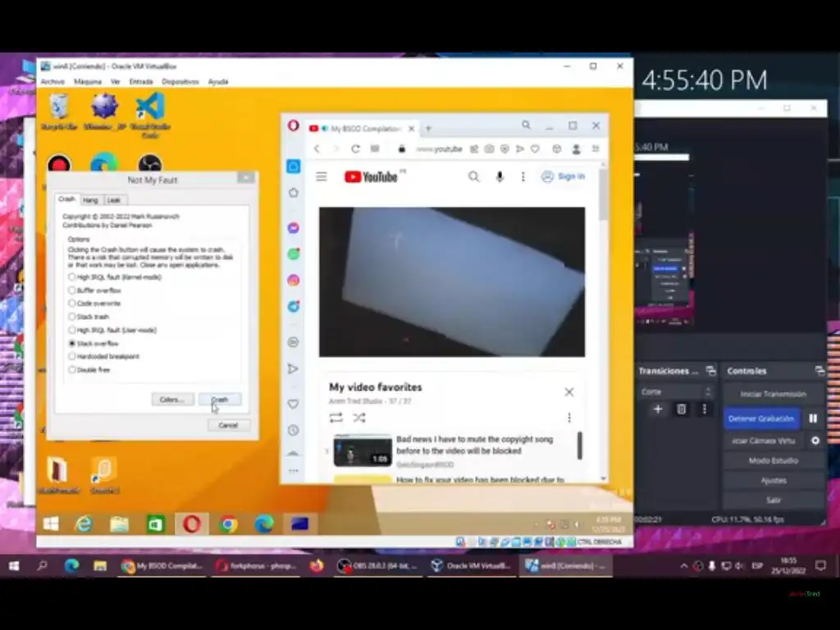Viewport: 840px width, 630px height.
Task: Pop out the Transiciones dock in OBS
Action: coord(710,371)
